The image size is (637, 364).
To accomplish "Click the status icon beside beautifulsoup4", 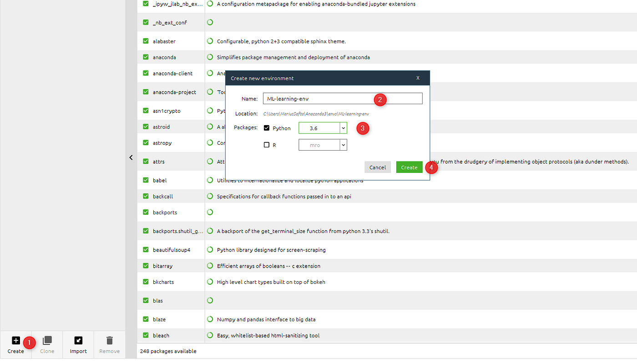I will click(210, 249).
